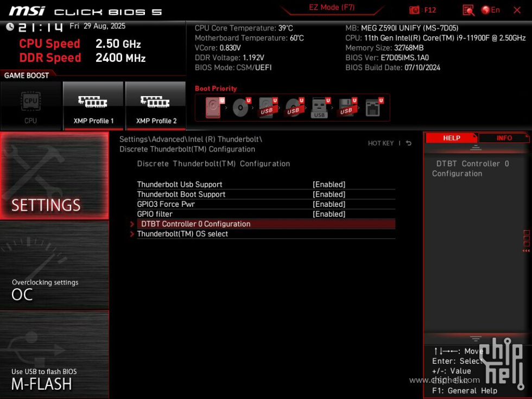Viewport: 532px width, 399px height.
Task: Open Thunderbolt(TM) OS select submenu
Action: coord(266,234)
